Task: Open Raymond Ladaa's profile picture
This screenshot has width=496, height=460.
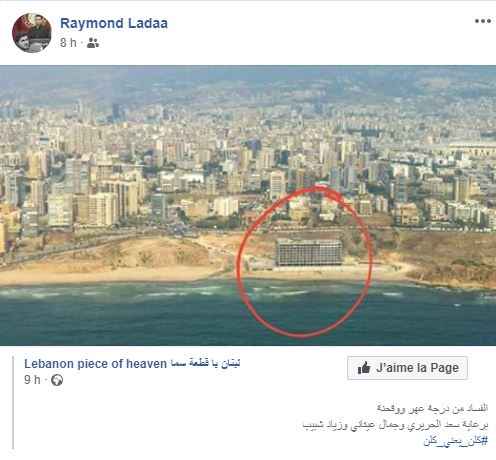Action: pos(32,33)
